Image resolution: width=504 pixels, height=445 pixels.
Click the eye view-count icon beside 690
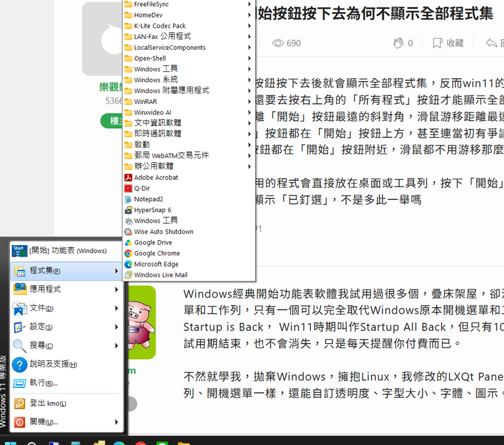point(278,43)
